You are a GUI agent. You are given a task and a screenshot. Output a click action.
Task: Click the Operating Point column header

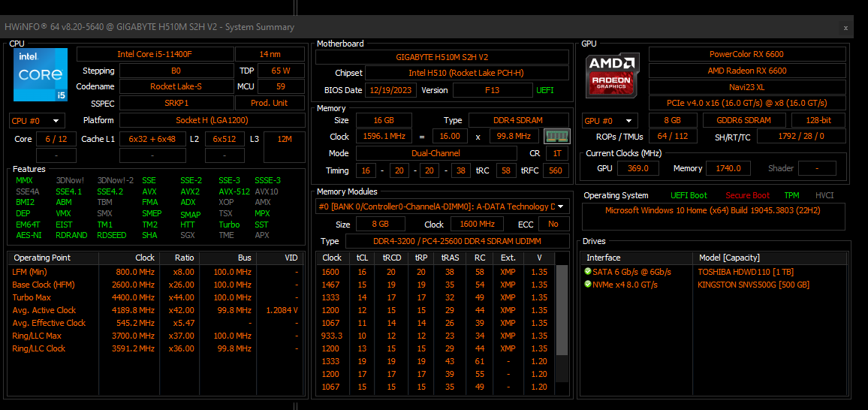click(x=53, y=258)
